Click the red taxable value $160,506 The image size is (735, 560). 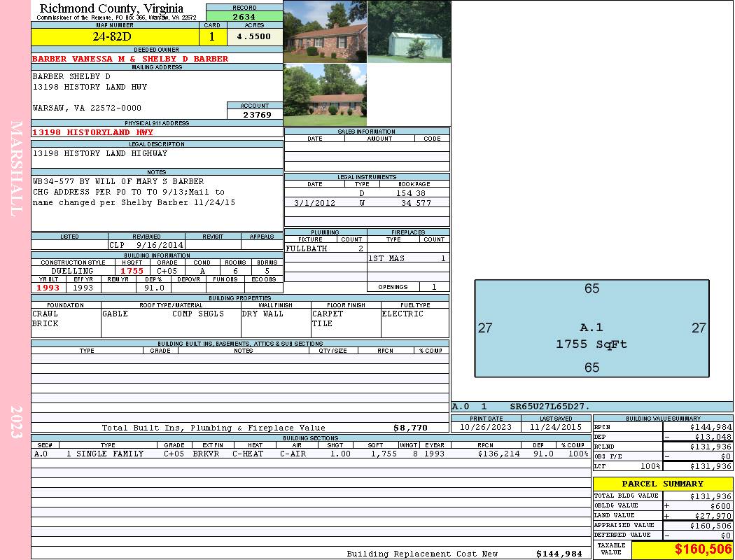(703, 549)
